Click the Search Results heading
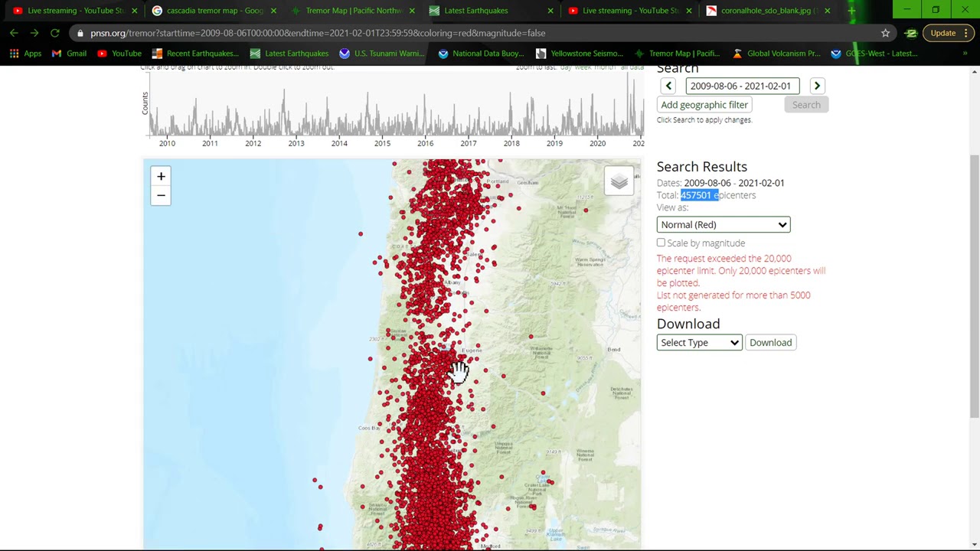Screen dimensions: 980x551 point(701,166)
